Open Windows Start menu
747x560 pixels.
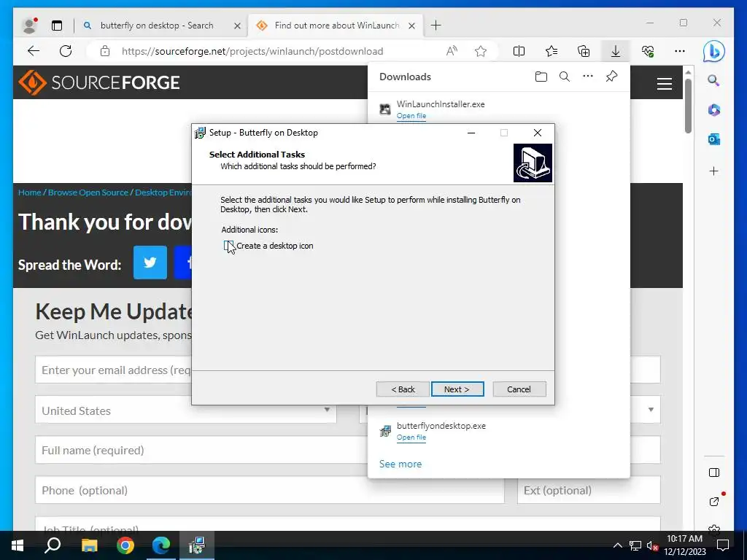coord(18,545)
